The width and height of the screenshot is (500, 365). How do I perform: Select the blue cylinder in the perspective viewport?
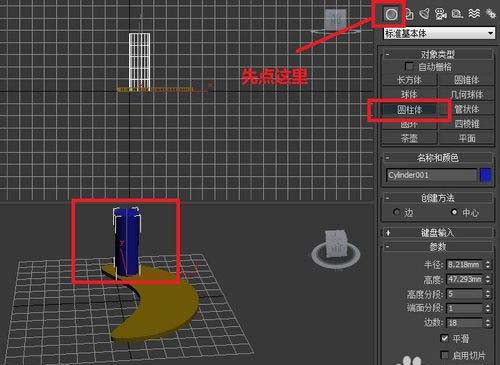coord(127,242)
